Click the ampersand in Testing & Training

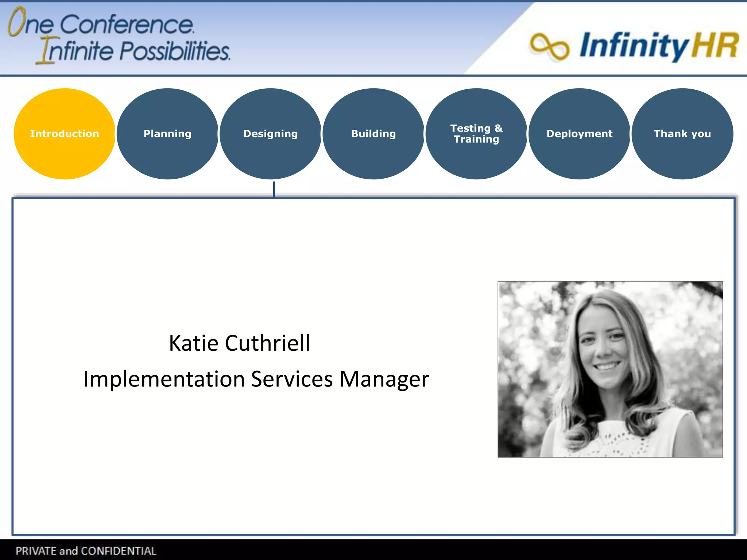[x=499, y=128]
